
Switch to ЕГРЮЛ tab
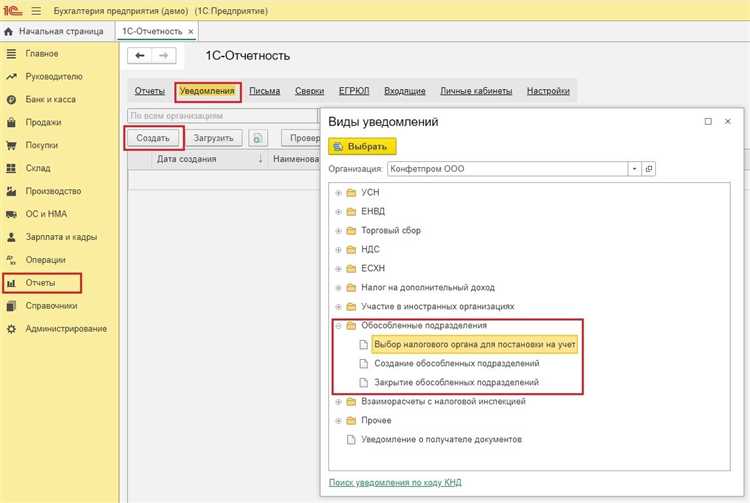[x=354, y=91]
